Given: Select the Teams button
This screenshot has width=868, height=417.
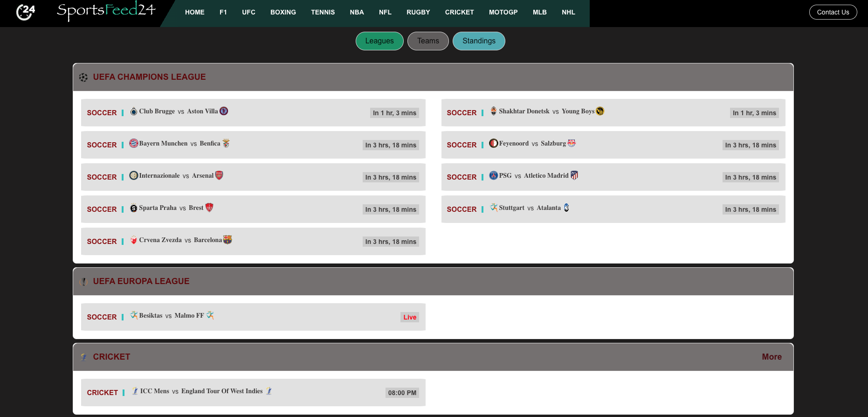Looking at the screenshot, I should pyautogui.click(x=428, y=41).
